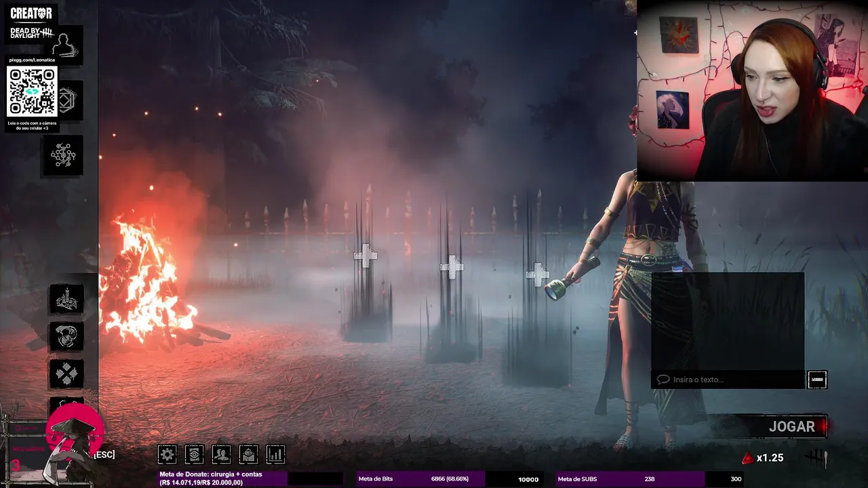Viewport: 868px width, 488px height.
Task: Open the eye-card icon in bottom toolbar
Action: point(194,454)
